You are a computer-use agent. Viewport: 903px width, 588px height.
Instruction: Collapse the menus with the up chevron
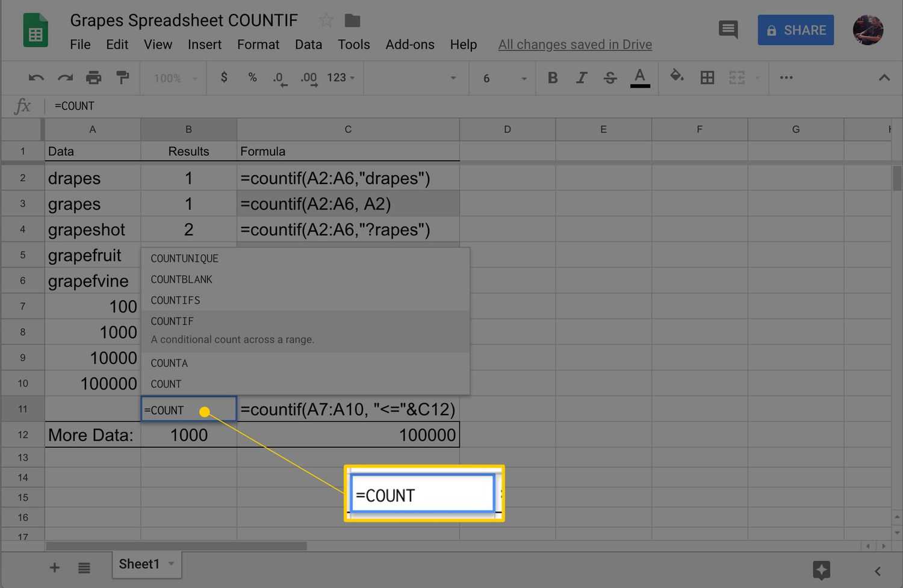coord(884,78)
